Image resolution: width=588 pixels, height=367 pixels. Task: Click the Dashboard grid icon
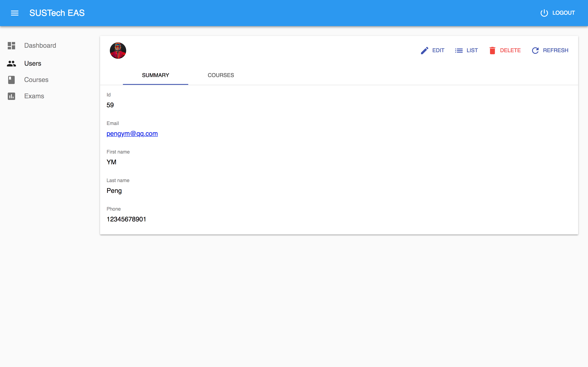point(11,46)
